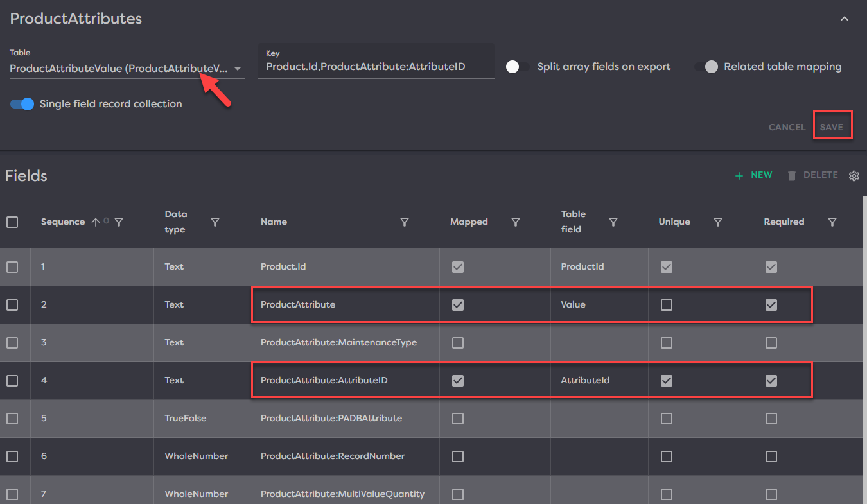Open the Fields grid settings gear
This screenshot has height=504, width=867.
click(854, 176)
